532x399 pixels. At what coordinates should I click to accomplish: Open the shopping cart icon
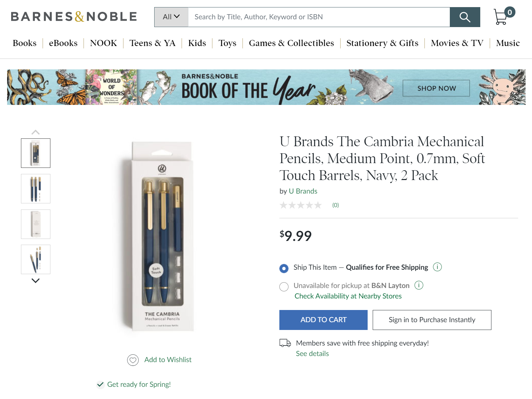[x=501, y=17]
